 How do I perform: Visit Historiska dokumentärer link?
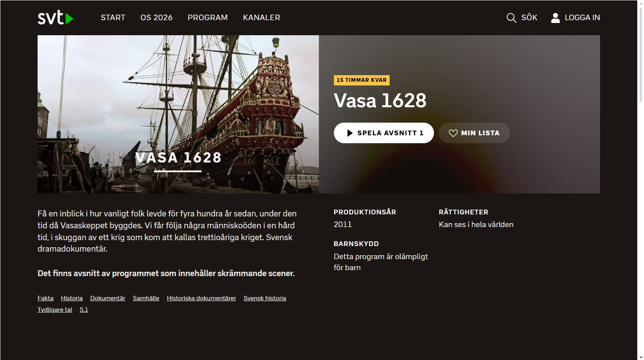[x=201, y=298]
